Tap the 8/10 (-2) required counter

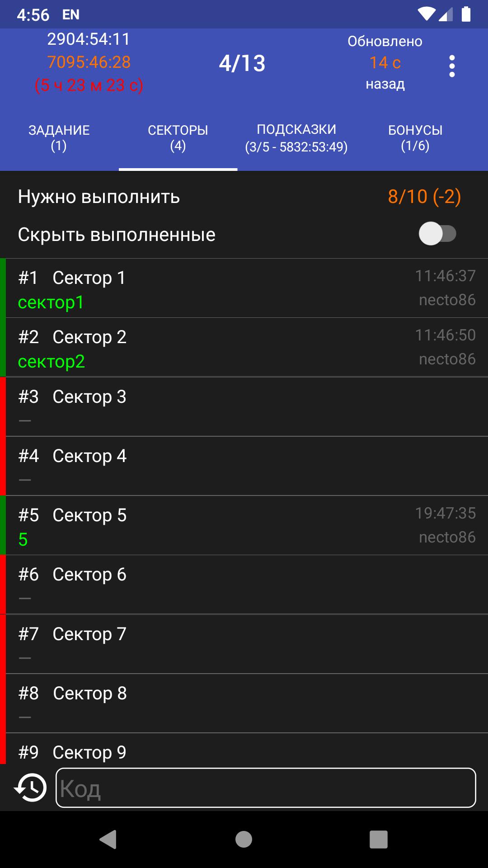click(x=424, y=197)
